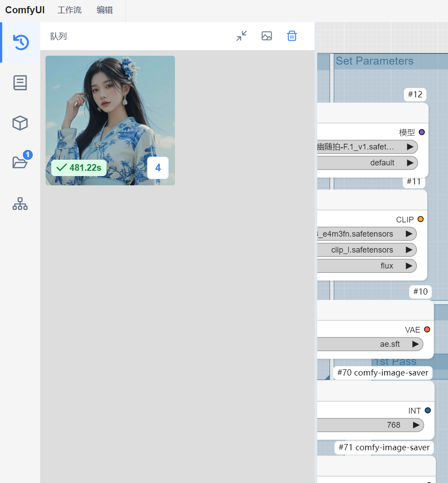Open the 工作流 menu

(x=69, y=10)
